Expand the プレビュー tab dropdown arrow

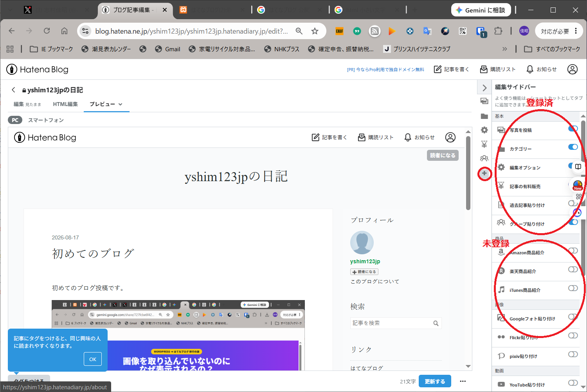tap(121, 104)
